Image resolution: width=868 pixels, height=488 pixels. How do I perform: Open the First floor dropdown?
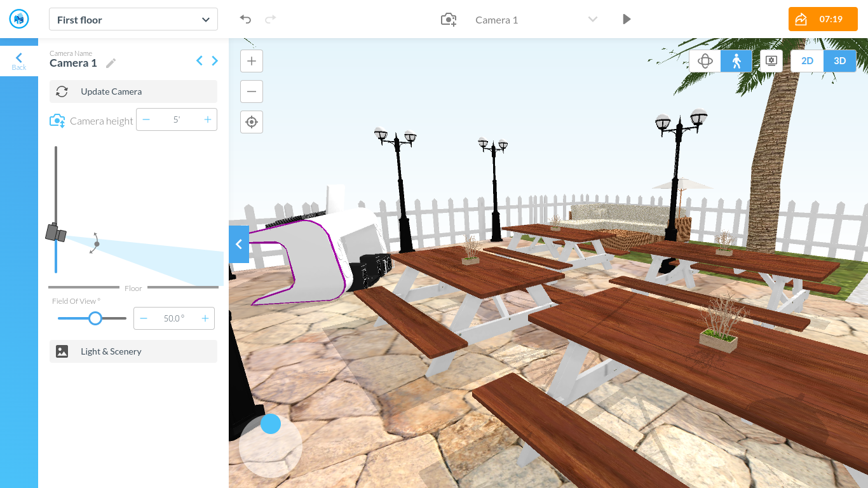(133, 20)
